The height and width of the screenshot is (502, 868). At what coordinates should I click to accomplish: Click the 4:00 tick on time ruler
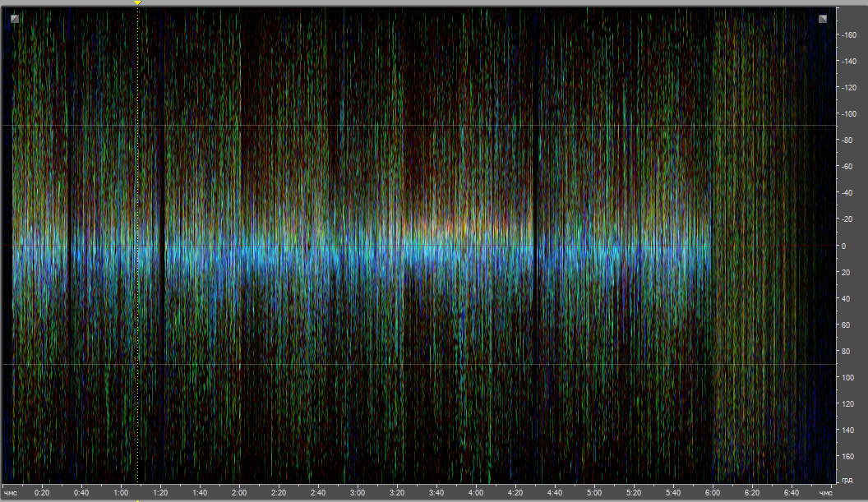click(x=476, y=492)
